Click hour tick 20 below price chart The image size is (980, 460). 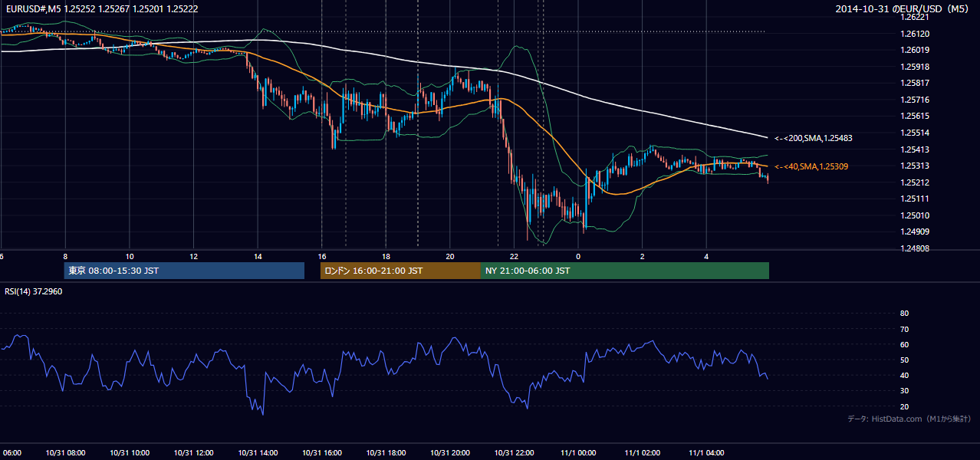[x=450, y=256]
